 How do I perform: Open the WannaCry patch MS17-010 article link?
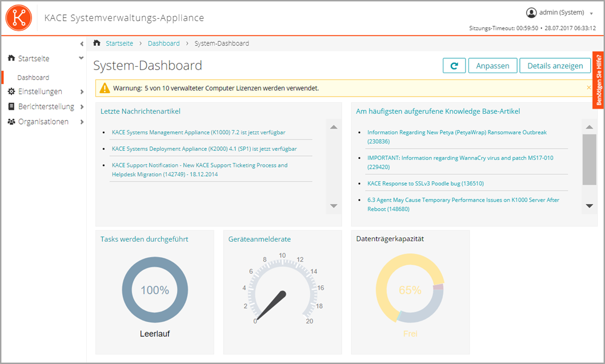[457, 158]
